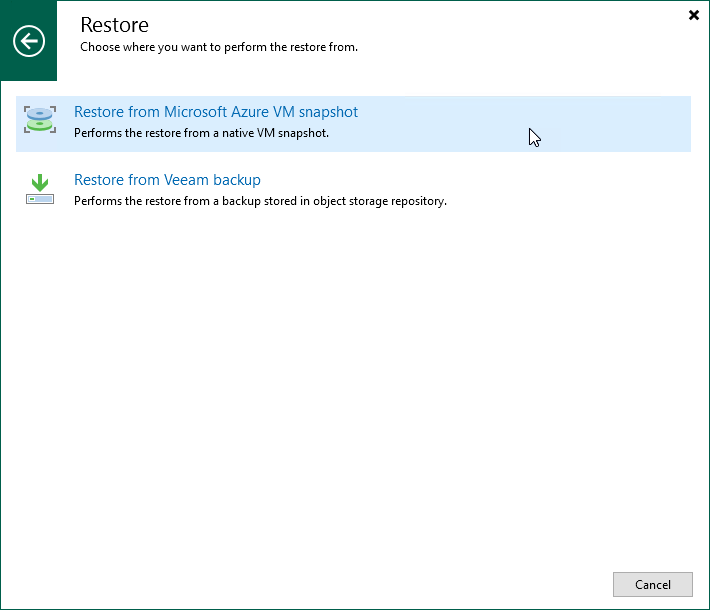Choose Restore from Veeam backup
The height and width of the screenshot is (610, 710).
click(x=167, y=180)
